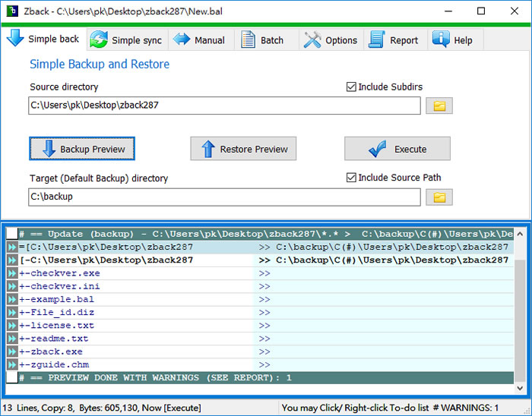Click the Zback application icon in title bar
Screen dimensions: 532x416
coord(12,11)
